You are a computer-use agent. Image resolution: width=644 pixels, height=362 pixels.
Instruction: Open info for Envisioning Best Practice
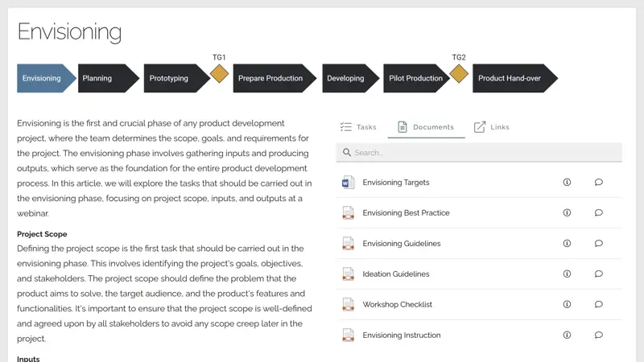tap(567, 212)
